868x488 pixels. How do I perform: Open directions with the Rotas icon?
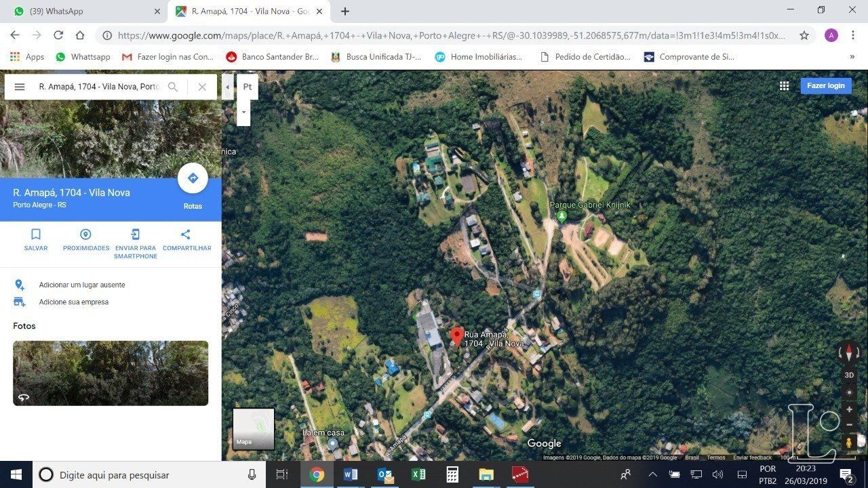[x=193, y=178]
